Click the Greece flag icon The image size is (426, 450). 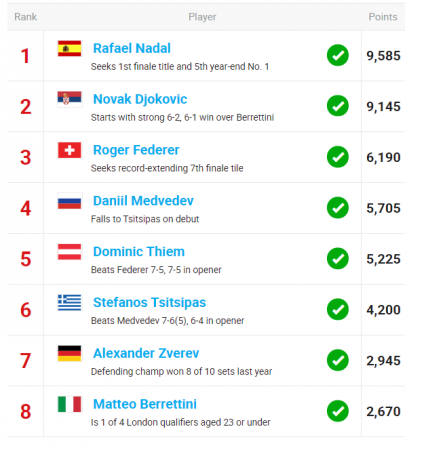69,302
